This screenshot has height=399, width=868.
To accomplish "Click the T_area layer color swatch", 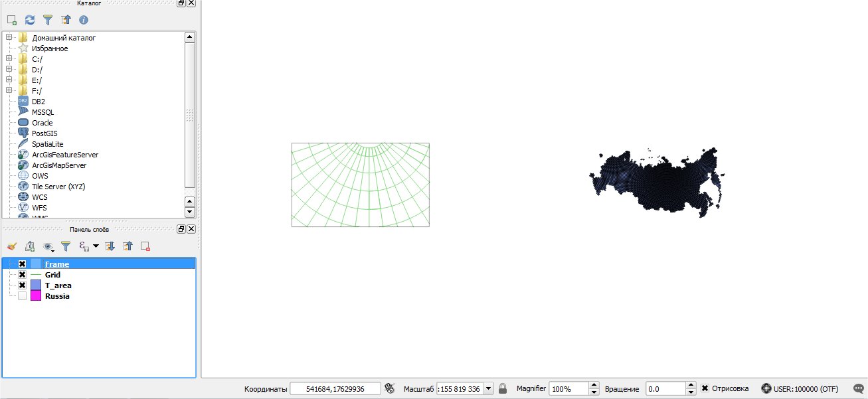I will [36, 285].
